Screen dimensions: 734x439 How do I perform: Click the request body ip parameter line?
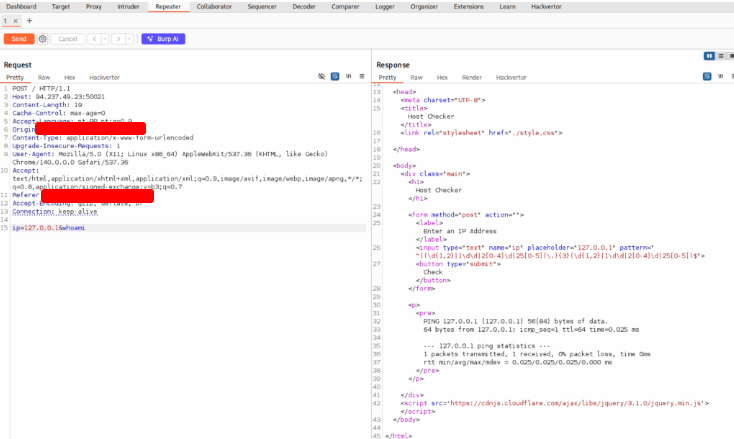click(x=48, y=228)
